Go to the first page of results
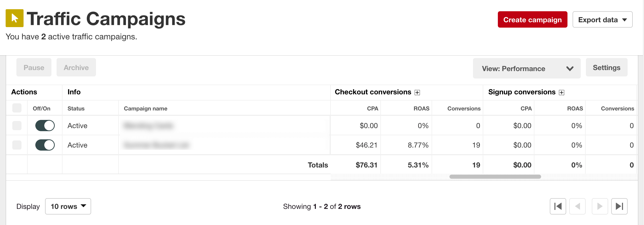The width and height of the screenshot is (644, 225). [558, 206]
